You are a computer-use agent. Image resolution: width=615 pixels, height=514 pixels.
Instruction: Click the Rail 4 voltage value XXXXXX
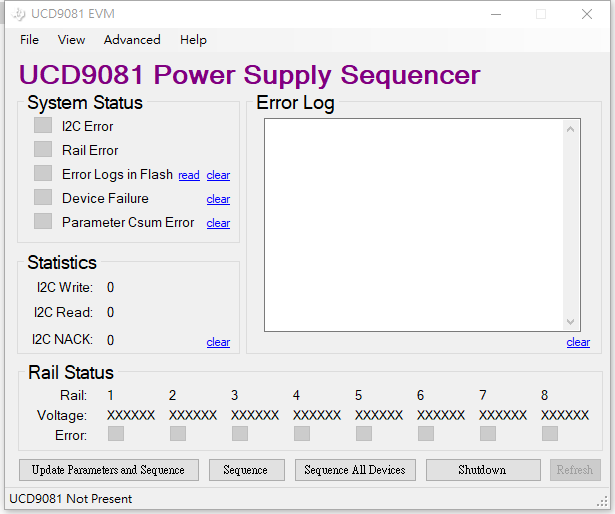point(317,415)
